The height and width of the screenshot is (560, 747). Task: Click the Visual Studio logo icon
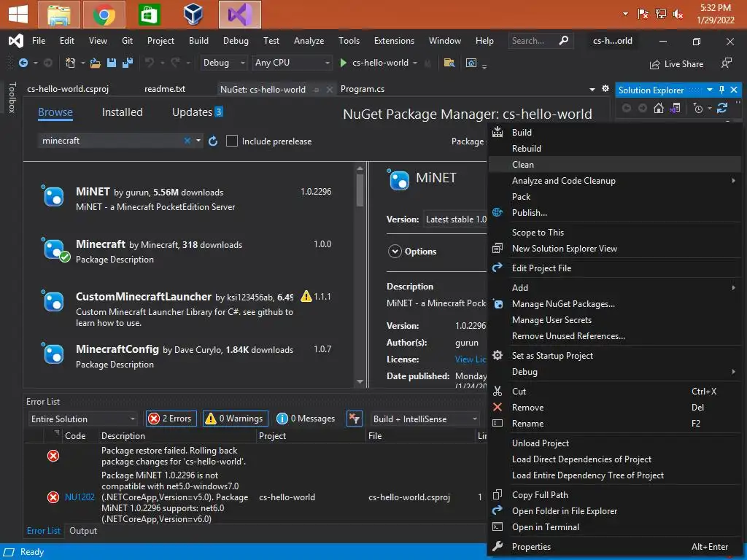pos(16,41)
